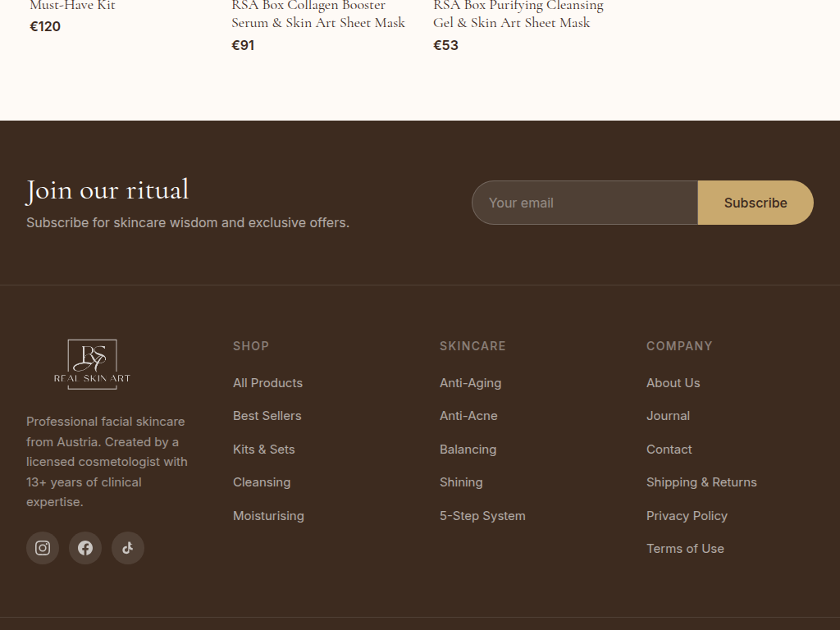Browse Anti-Aging skincare link
This screenshot has height=630, width=840.
click(x=470, y=383)
